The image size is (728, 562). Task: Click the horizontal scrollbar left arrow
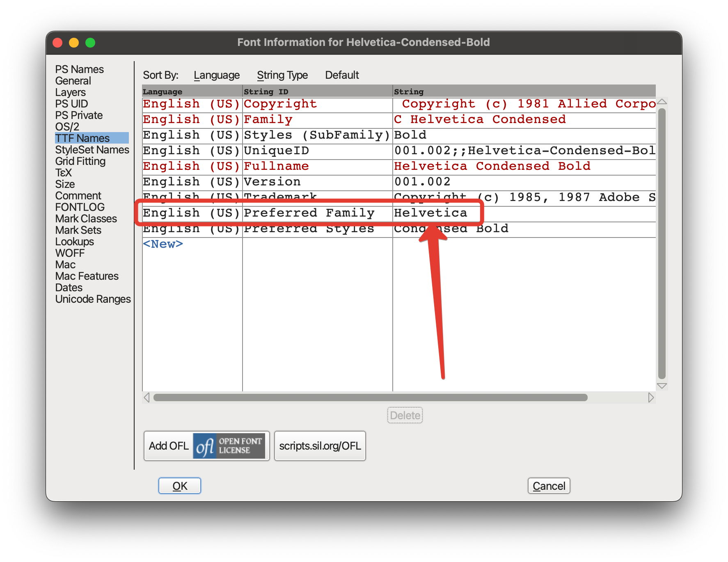(x=147, y=397)
